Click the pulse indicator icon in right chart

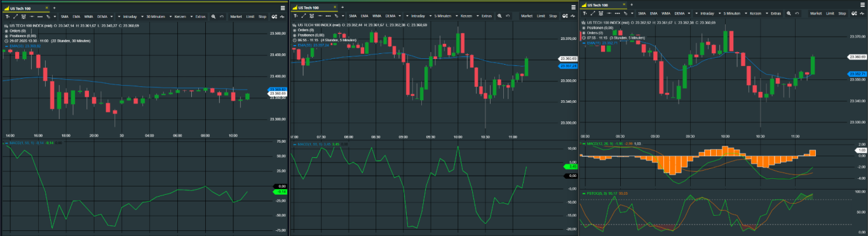click(862, 13)
